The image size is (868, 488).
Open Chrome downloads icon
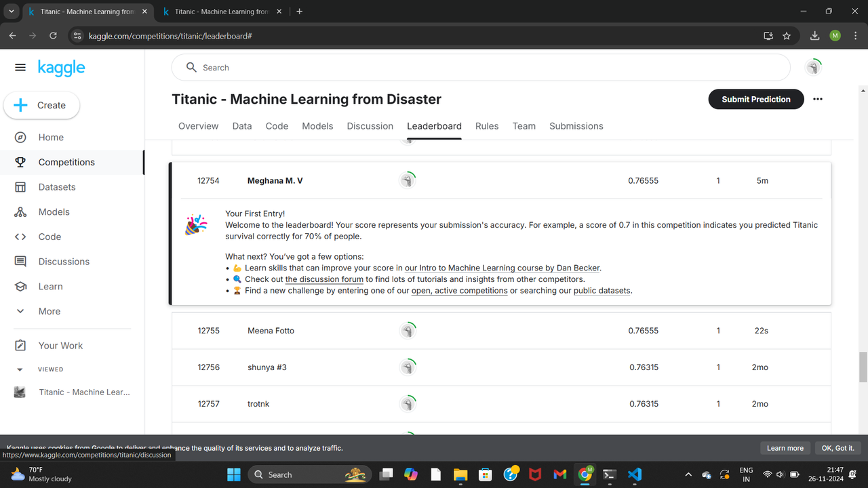click(815, 36)
